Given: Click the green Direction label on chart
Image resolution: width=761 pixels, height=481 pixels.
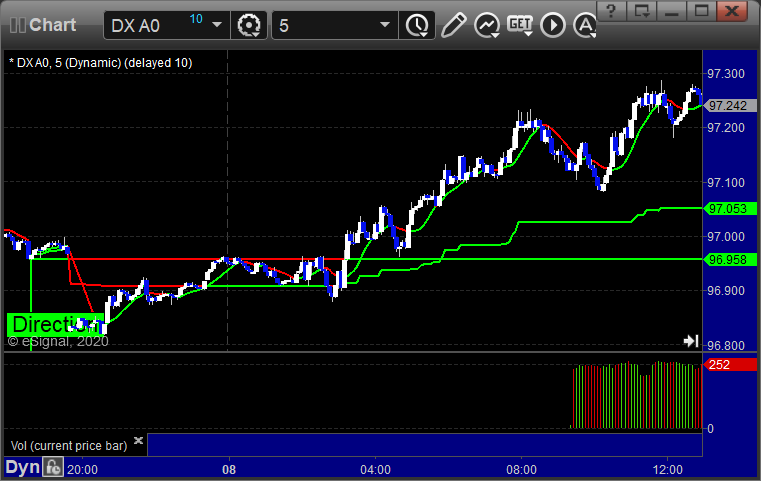Looking at the screenshot, I should coord(55,325).
